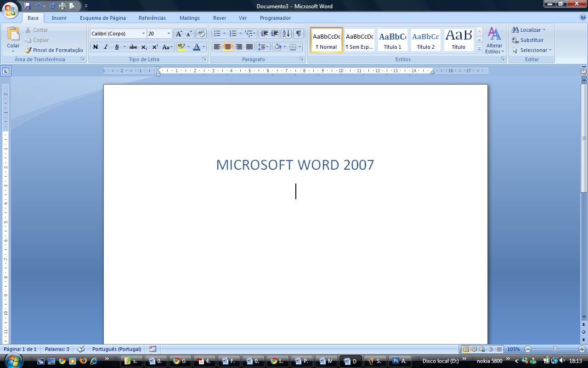Click the Word help question mark icon
Viewport: 588px width, 368px height.
coord(583,17)
